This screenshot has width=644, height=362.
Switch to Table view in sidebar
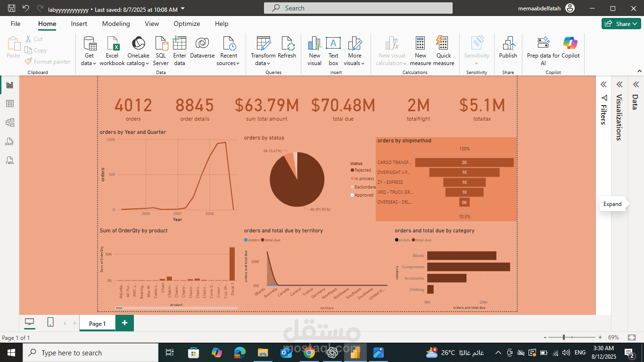pos(10,104)
